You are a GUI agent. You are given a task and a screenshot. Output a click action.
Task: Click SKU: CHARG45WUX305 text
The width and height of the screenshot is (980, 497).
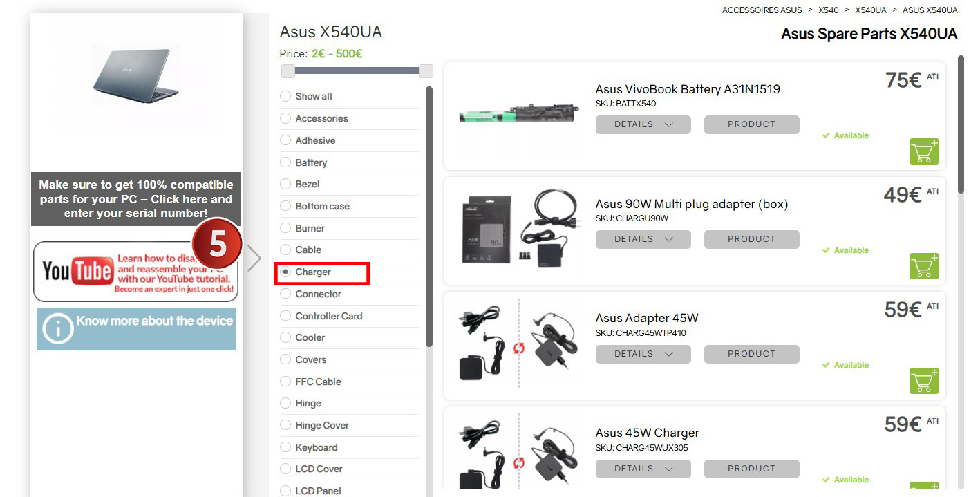tap(641, 448)
